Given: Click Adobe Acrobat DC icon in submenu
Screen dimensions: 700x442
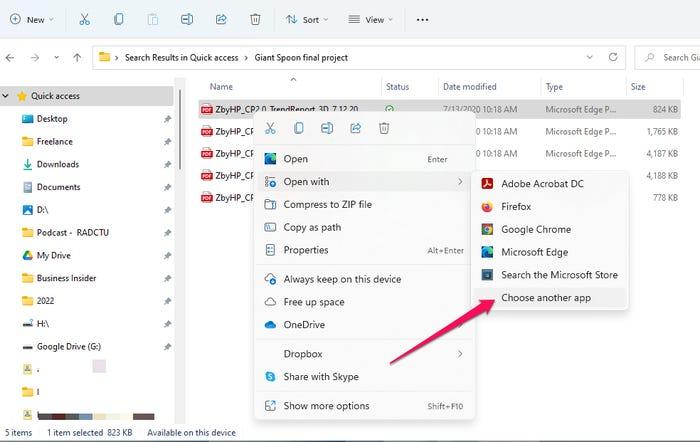Looking at the screenshot, I should click(x=487, y=183).
